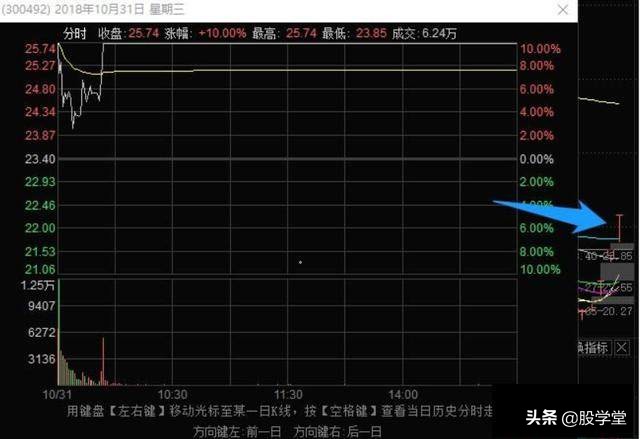Click the 10/31 date label on time axis
Image resolution: width=640 pixels, height=439 pixels.
click(57, 395)
